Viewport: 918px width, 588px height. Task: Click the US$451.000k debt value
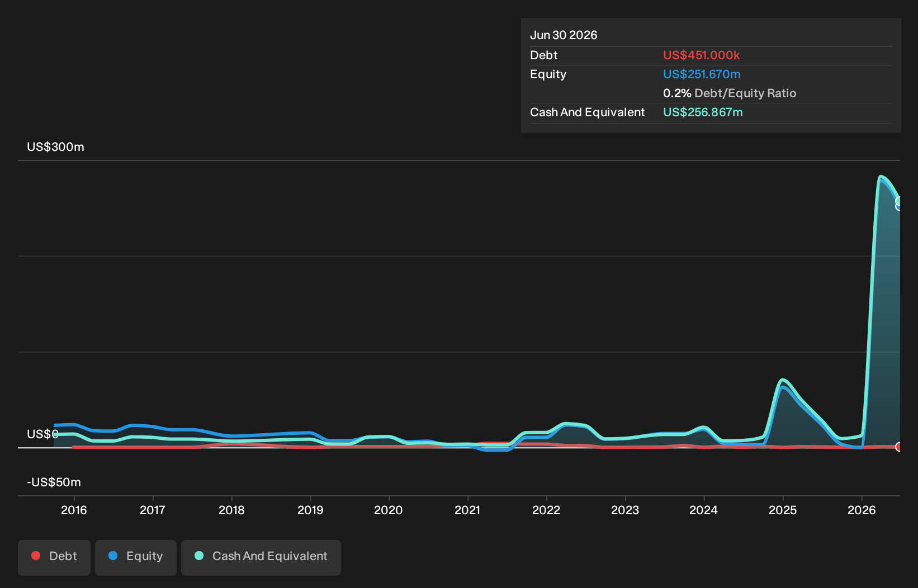701,55
